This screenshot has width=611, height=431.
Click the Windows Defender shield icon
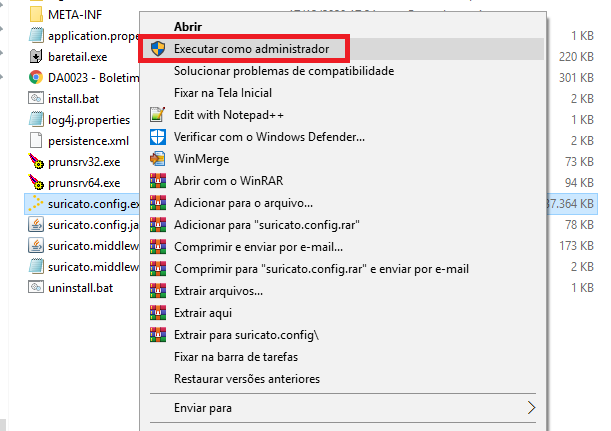[x=157, y=136]
